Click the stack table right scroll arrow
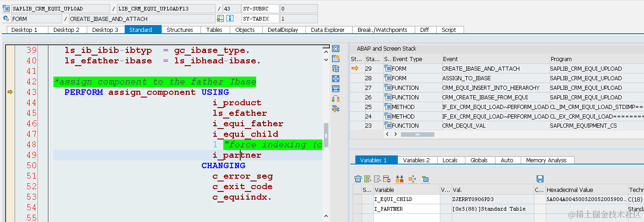This screenshot has height=222, width=644. tap(396, 134)
